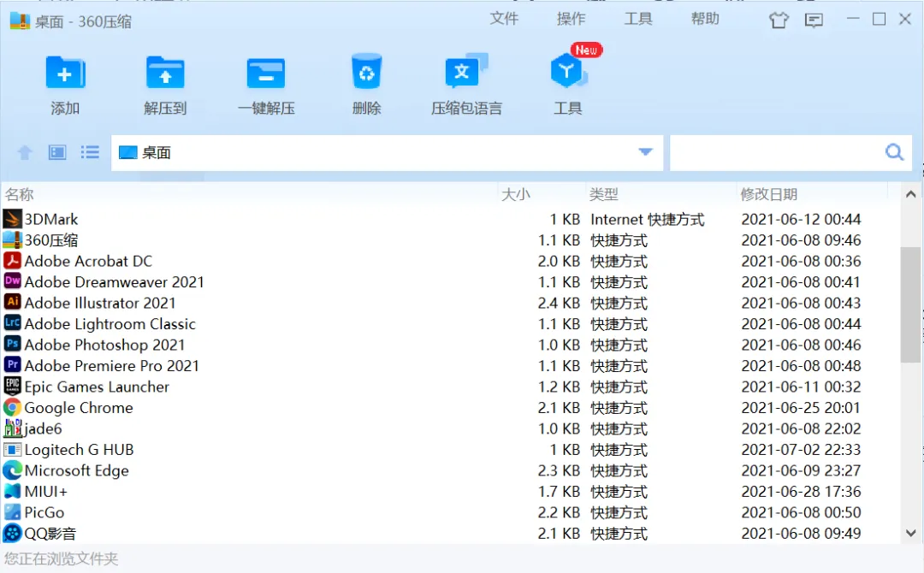Select the Microsoft Edge icon

point(12,470)
